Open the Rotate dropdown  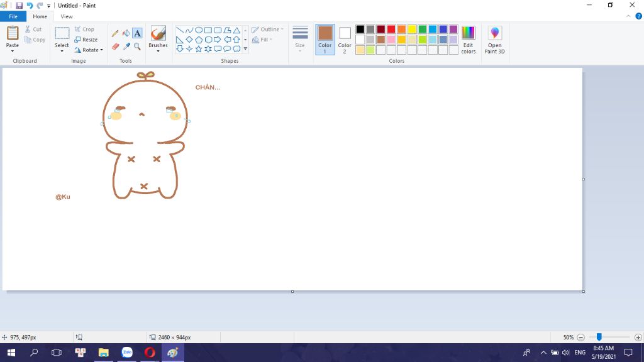(88, 50)
